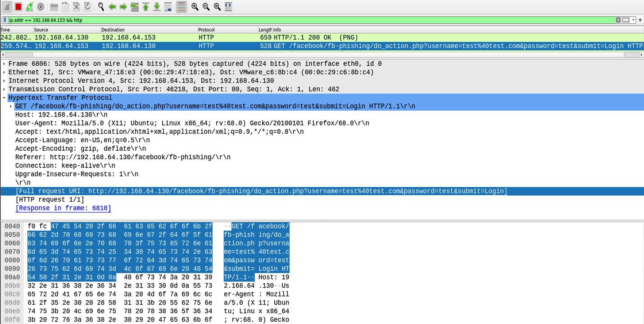
Task: Close the capture file icon
Action: 77,7
